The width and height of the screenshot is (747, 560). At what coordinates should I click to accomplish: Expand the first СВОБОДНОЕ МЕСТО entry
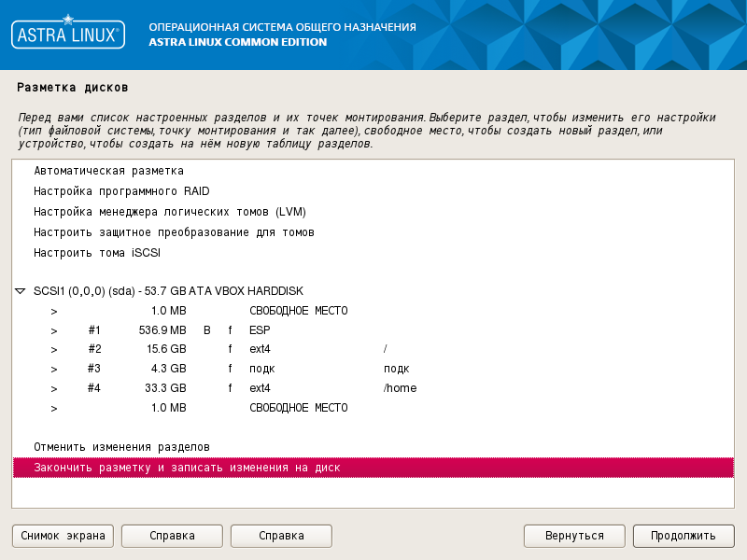pos(54,310)
